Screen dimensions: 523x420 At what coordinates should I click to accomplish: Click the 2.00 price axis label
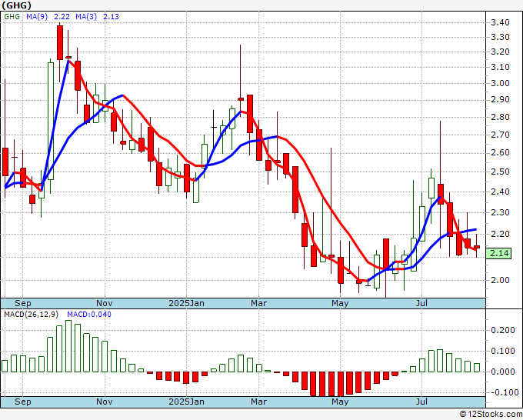click(500, 280)
